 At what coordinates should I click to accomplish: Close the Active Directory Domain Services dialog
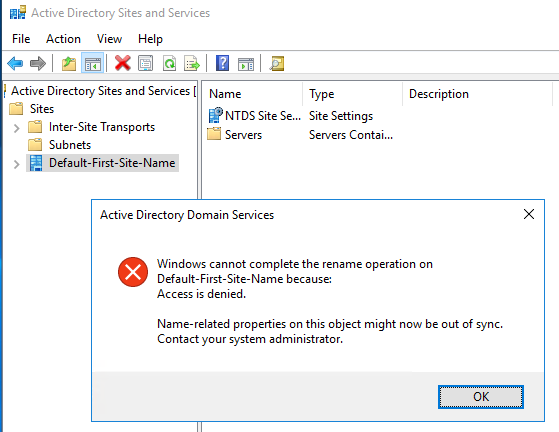pos(529,214)
